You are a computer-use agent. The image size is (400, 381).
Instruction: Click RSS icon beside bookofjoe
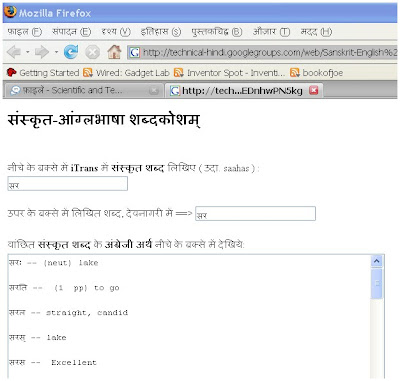tap(294, 73)
